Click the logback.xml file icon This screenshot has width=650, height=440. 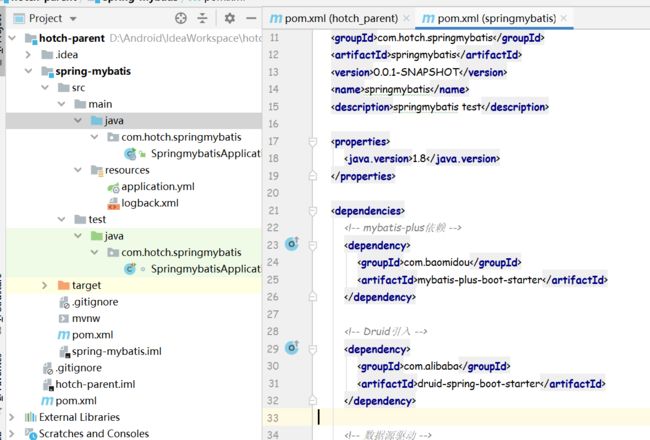pyautogui.click(x=114, y=203)
